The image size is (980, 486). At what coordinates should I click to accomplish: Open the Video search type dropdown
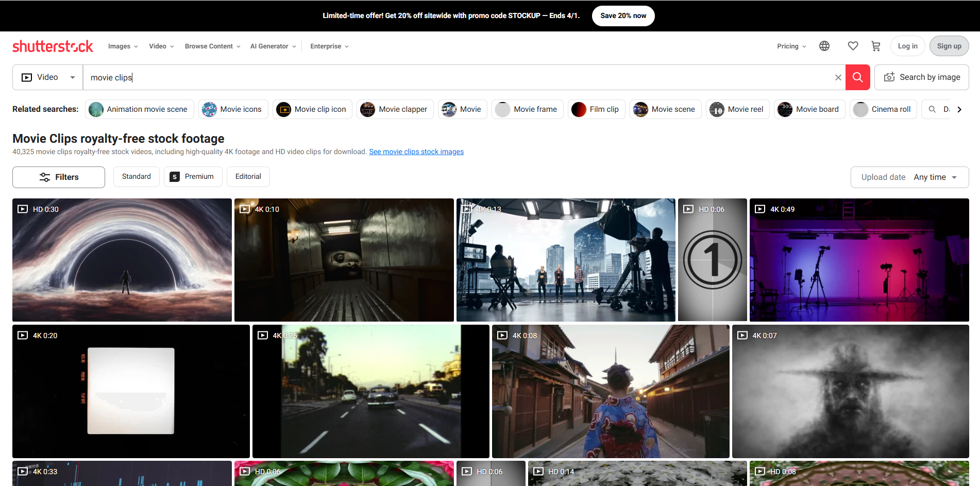tap(48, 77)
